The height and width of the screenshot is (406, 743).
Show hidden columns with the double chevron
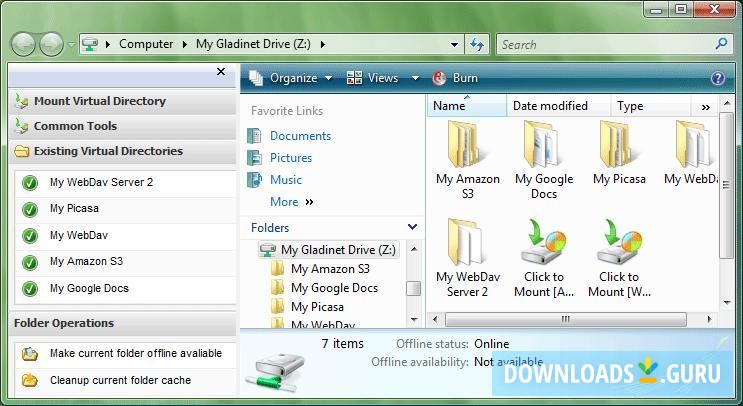tap(706, 108)
